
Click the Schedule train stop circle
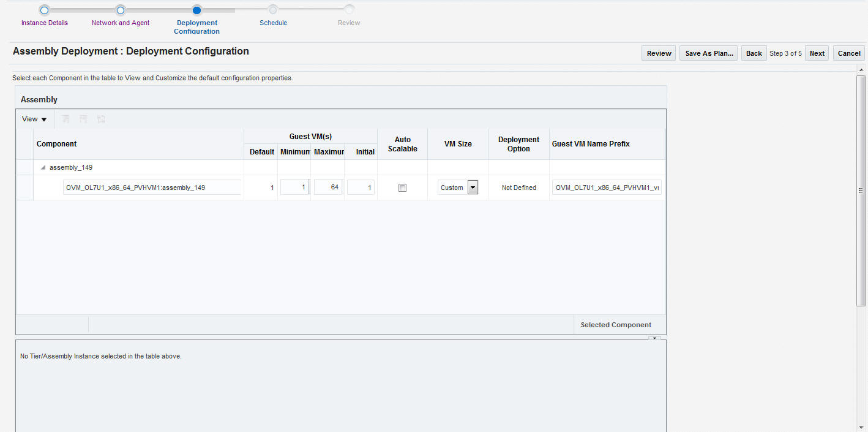273,10
